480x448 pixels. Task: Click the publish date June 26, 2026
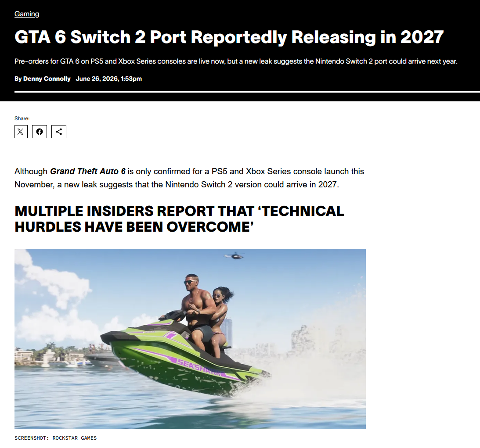[x=108, y=79]
